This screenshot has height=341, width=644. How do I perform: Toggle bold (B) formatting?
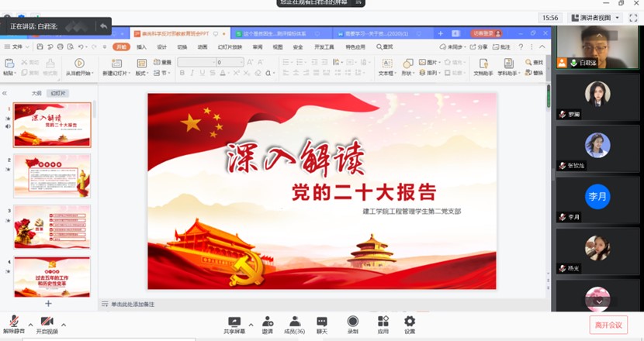click(x=182, y=73)
